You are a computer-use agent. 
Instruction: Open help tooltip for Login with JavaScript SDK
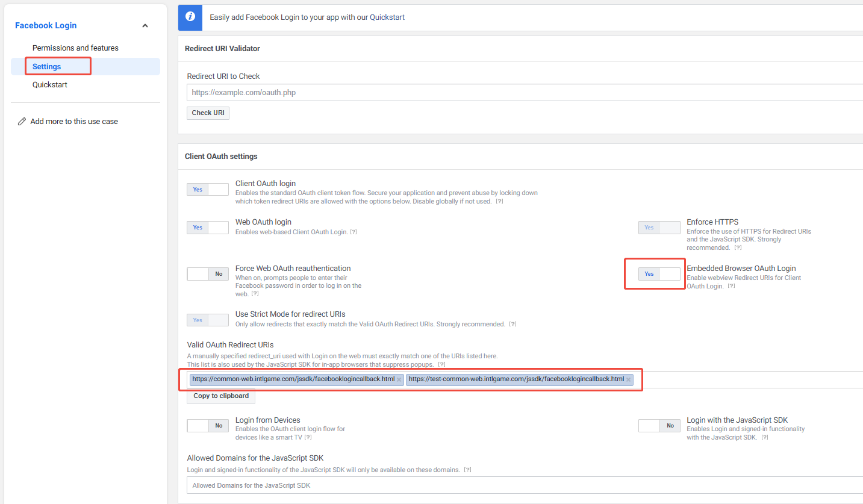765,437
